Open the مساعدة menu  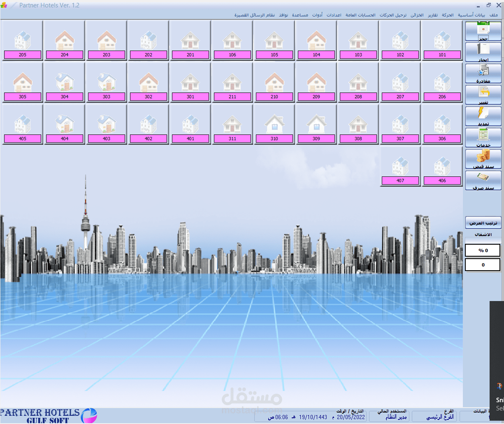[300, 15]
